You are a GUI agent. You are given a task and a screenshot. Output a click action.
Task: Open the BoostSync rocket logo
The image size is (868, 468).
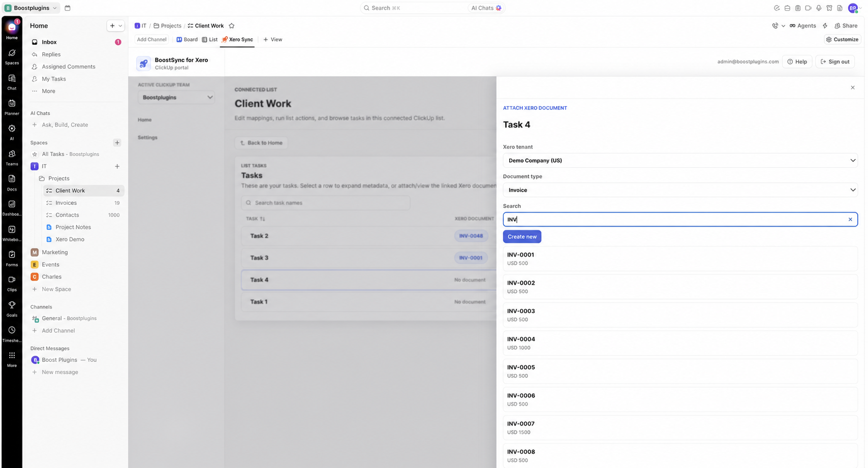click(x=144, y=64)
